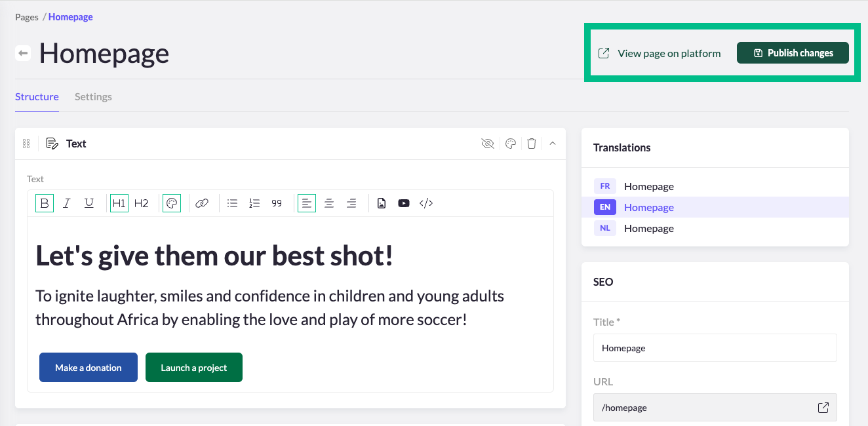
Task: Delete the Text block with trash icon
Action: tap(532, 144)
